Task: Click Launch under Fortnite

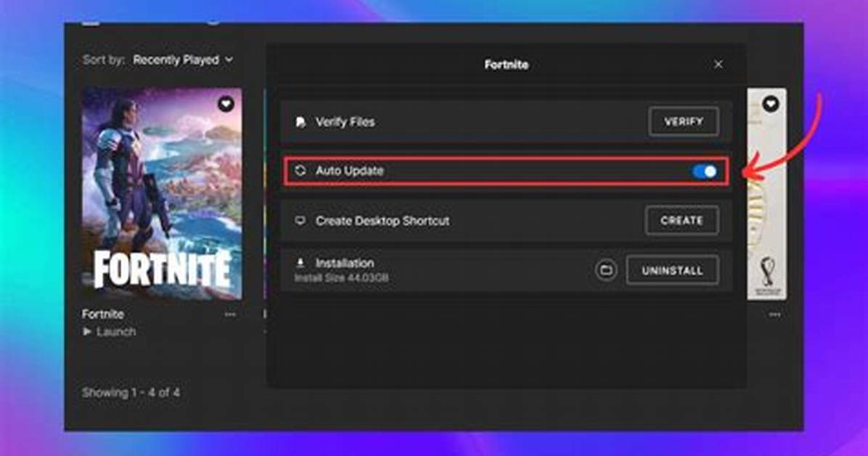Action: click(x=110, y=331)
